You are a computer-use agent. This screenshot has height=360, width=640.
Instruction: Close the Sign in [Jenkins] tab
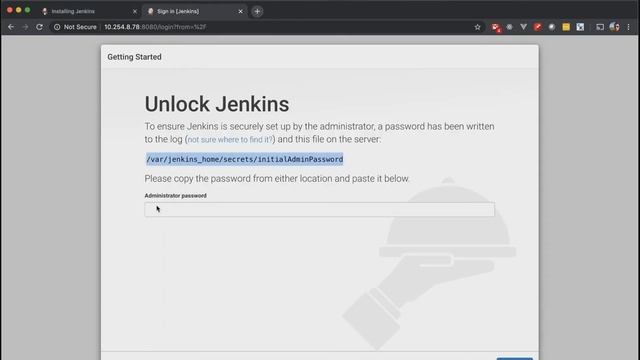pos(240,11)
